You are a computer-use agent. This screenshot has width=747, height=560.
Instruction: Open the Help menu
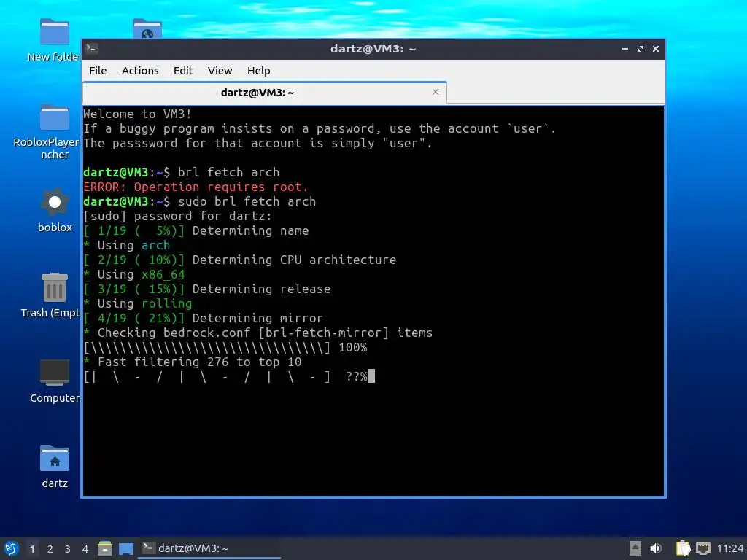259,71
